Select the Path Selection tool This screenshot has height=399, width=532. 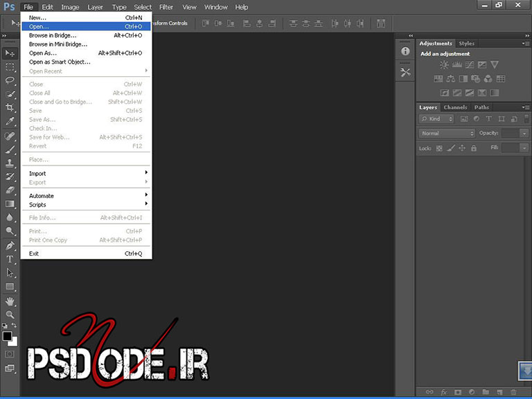10,273
